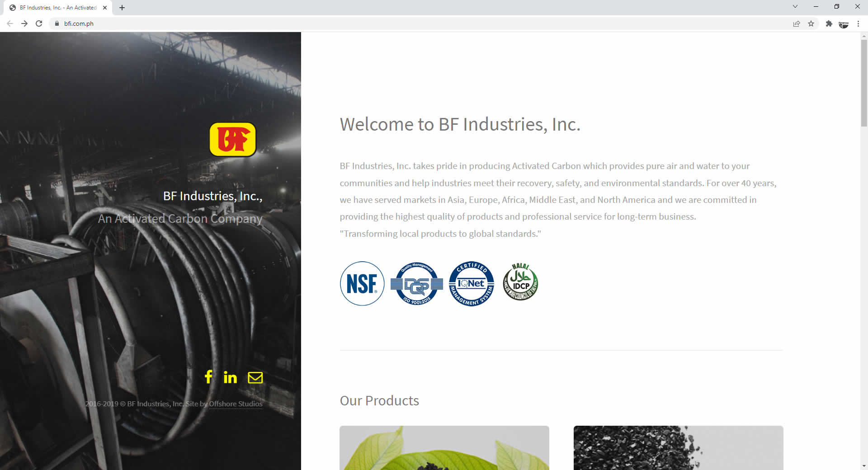This screenshot has width=868, height=470.
Task: Close the BF Industries browser tab
Action: [105, 8]
